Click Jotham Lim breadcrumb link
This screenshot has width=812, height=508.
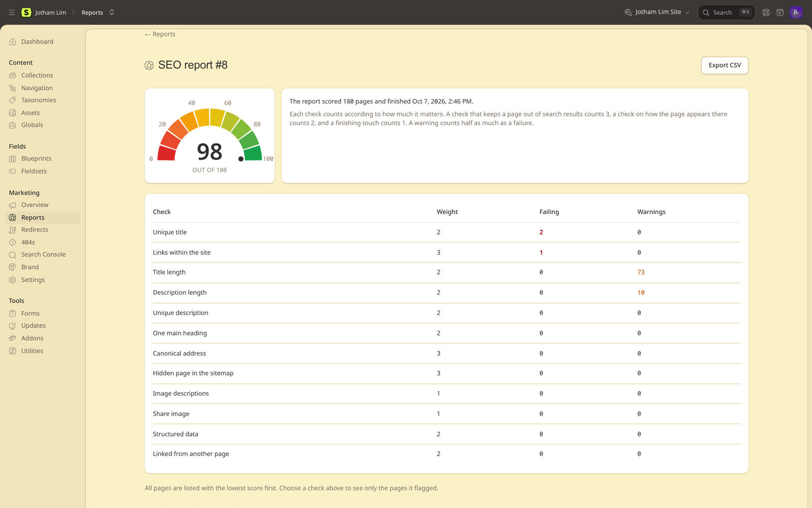point(50,12)
